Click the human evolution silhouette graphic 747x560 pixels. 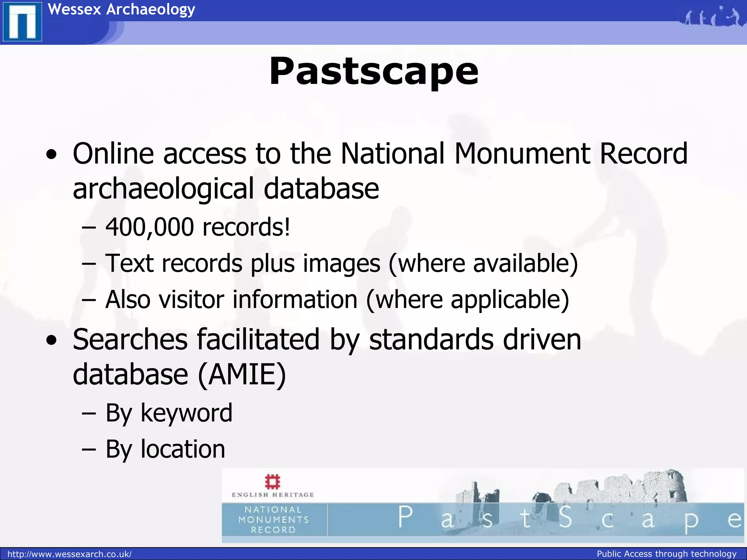point(712,17)
